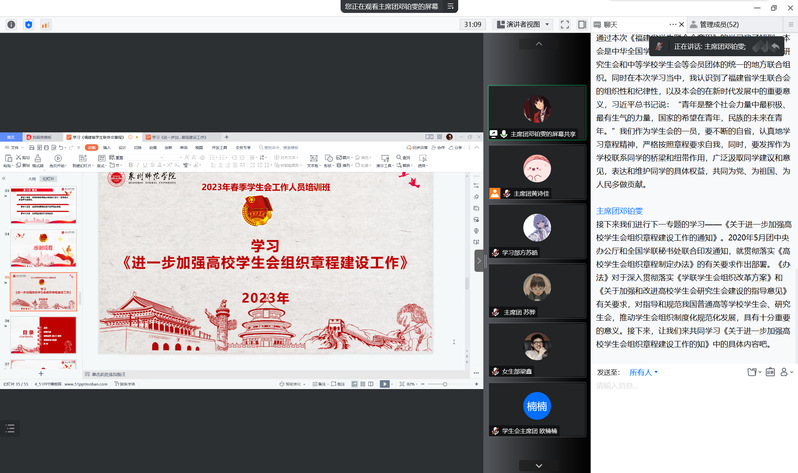Click the format painter brush icon
The height and width of the screenshot is (473, 798).
(38, 159)
